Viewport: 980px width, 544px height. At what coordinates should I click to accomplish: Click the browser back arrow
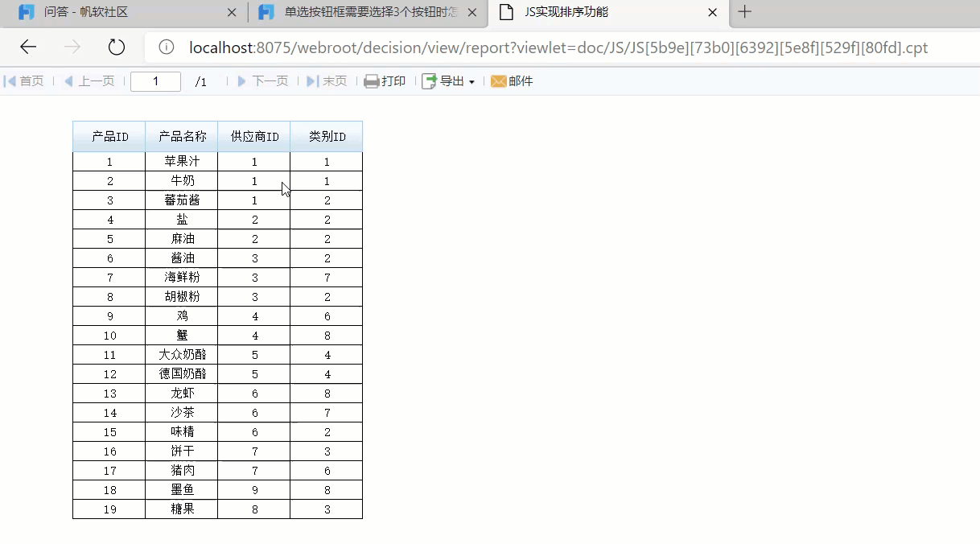(28, 47)
